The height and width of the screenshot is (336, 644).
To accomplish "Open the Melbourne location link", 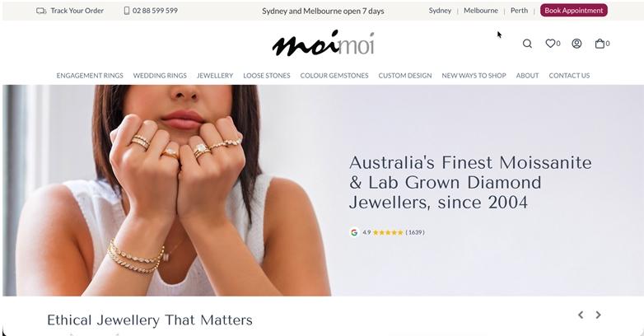I will pyautogui.click(x=481, y=11).
